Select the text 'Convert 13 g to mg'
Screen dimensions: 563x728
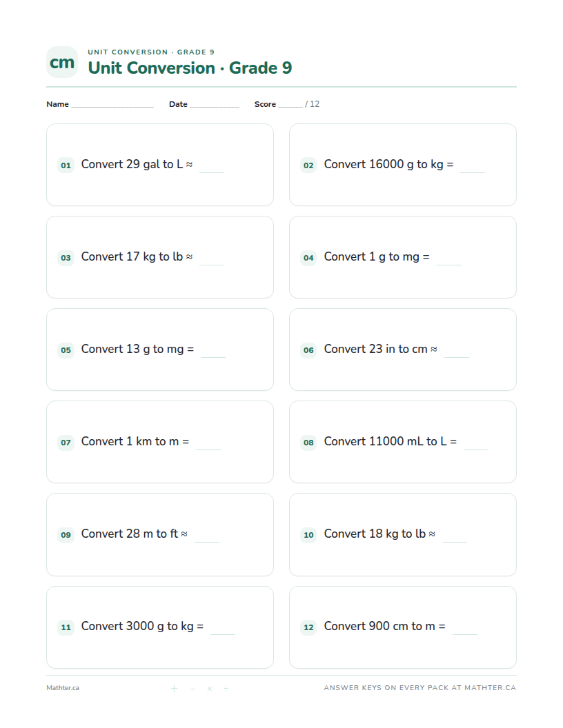click(132, 349)
